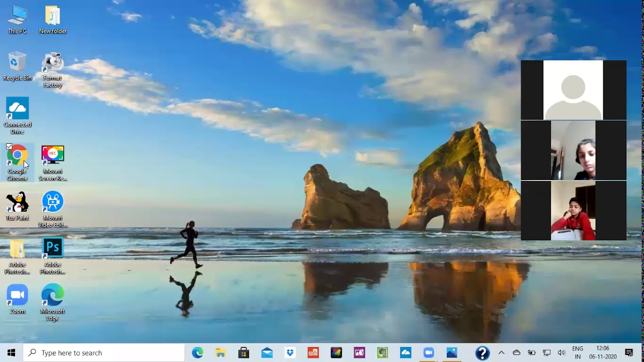Switch to Zoom in the taskbar

(429, 353)
